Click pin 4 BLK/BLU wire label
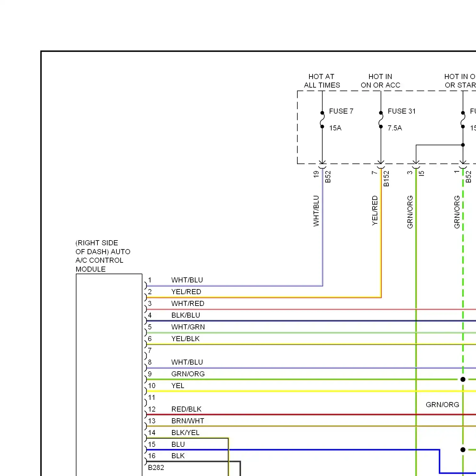 click(x=186, y=315)
